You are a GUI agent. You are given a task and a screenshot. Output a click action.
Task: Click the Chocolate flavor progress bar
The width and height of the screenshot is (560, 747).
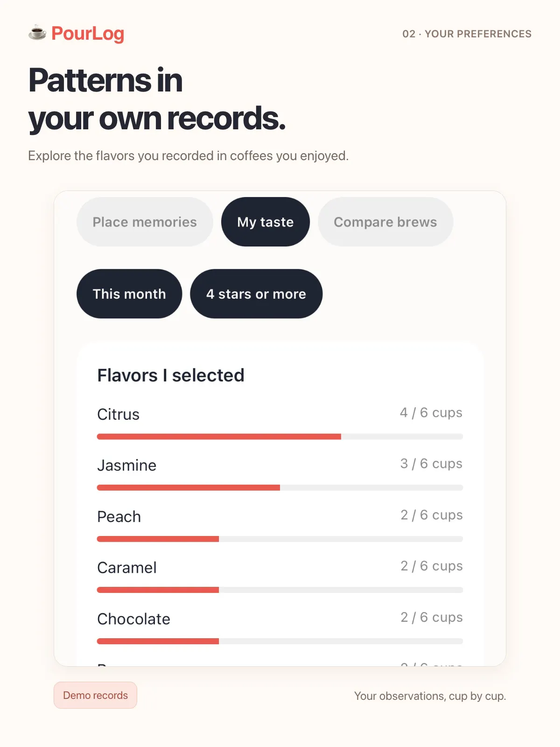click(280, 641)
